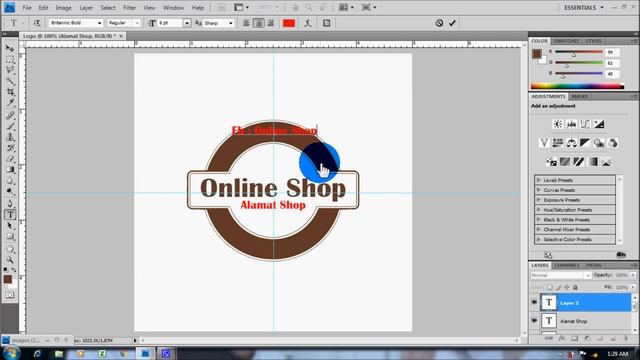This screenshot has height=360, width=640.
Task: Open the font style Regular dropdown
Action: pyautogui.click(x=137, y=23)
